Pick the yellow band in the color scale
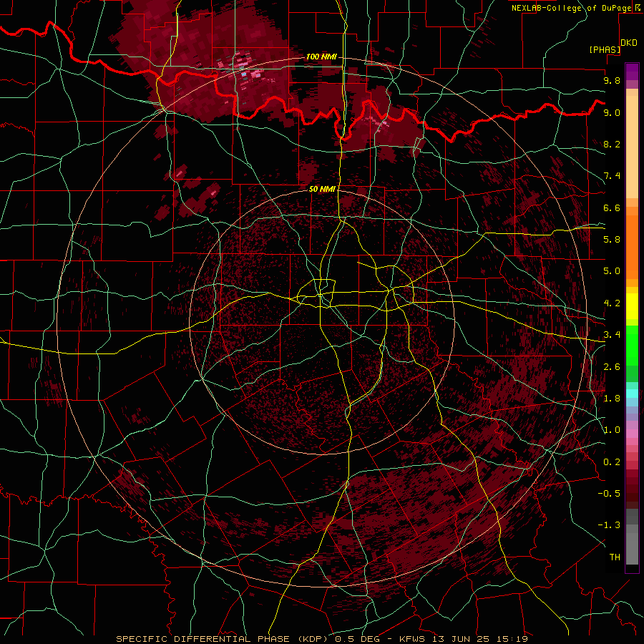The width and height of the screenshot is (644, 644). pos(632,306)
